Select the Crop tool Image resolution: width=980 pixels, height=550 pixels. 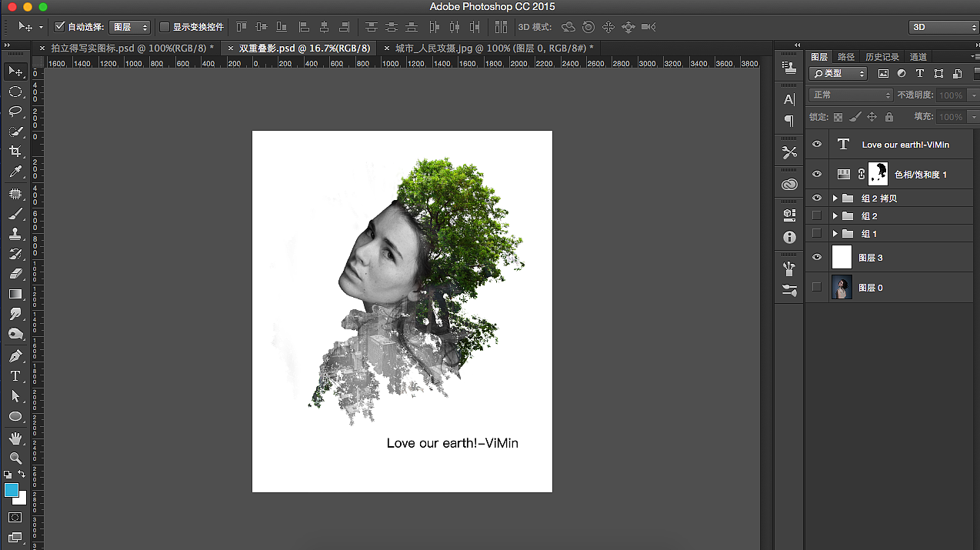click(15, 152)
